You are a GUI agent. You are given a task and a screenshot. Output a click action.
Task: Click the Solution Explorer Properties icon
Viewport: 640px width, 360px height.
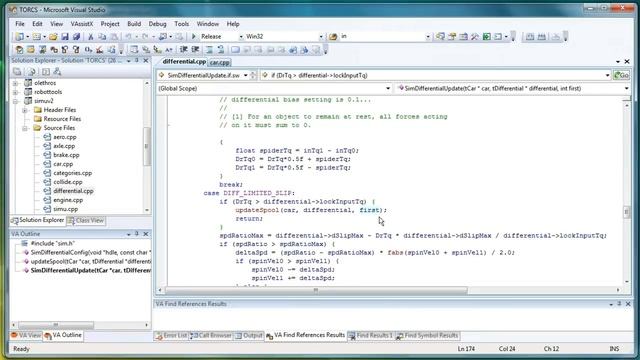point(17,72)
